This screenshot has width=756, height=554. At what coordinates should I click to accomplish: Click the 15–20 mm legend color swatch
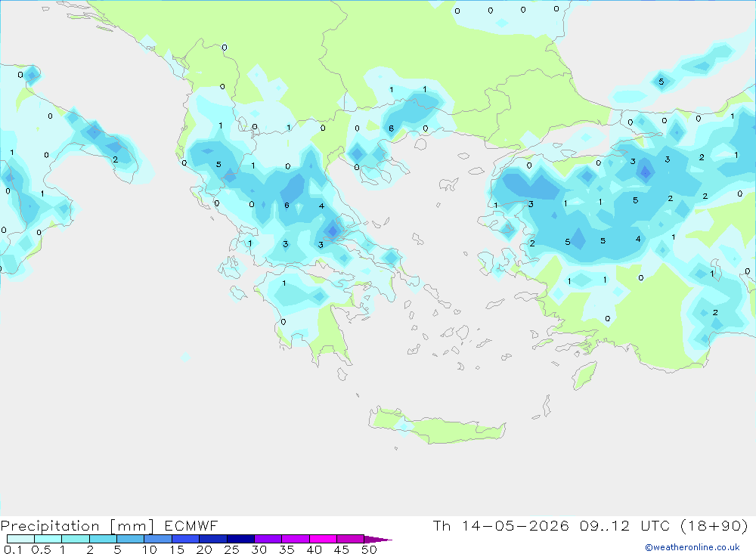(x=186, y=539)
